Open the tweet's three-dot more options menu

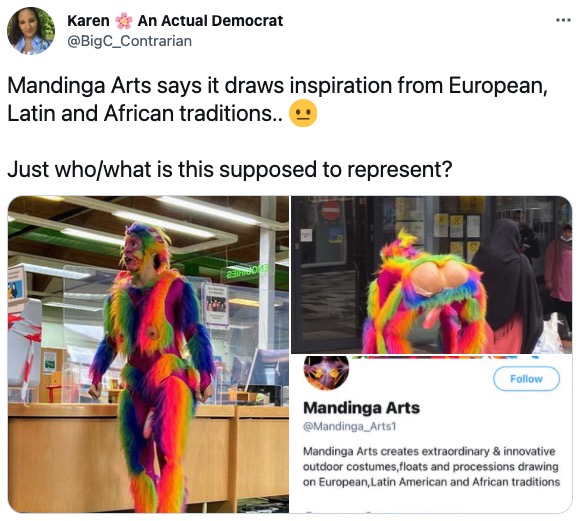563,20
